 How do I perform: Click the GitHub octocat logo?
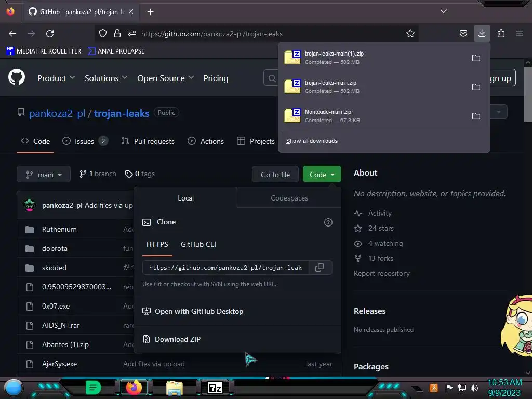(17, 77)
